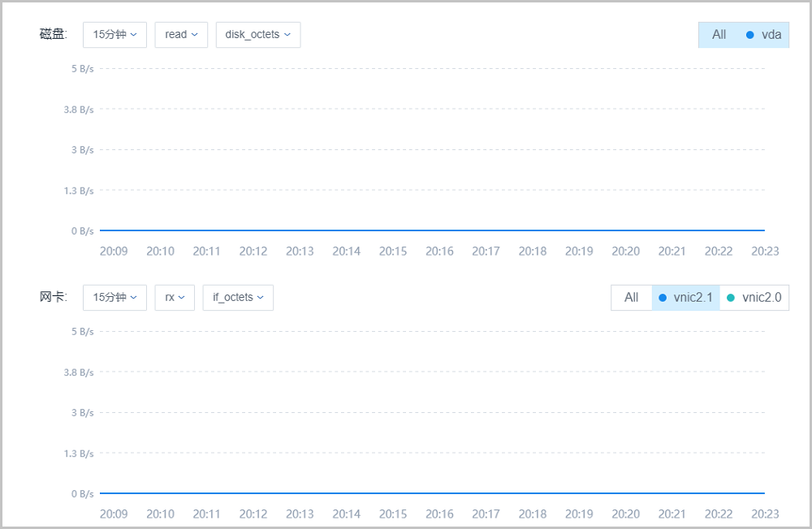Click the chevron arrow on if_octets
This screenshot has height=529, width=812.
[x=261, y=298]
